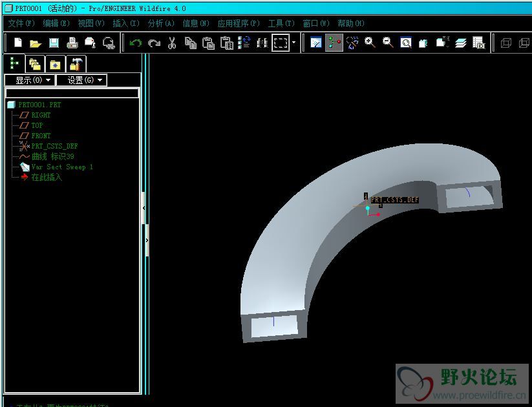Click the model tree search field
The width and height of the screenshot is (532, 407).
tap(72, 93)
